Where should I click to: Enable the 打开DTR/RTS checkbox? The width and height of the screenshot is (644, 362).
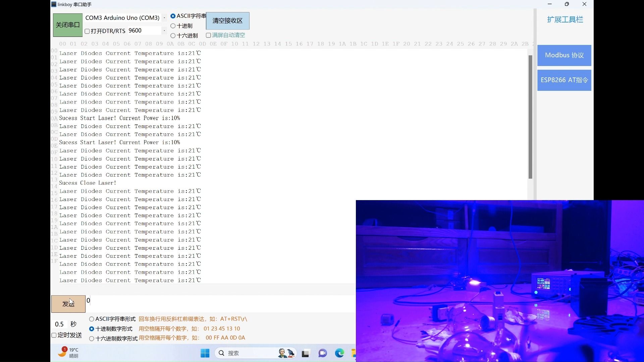pos(87,31)
